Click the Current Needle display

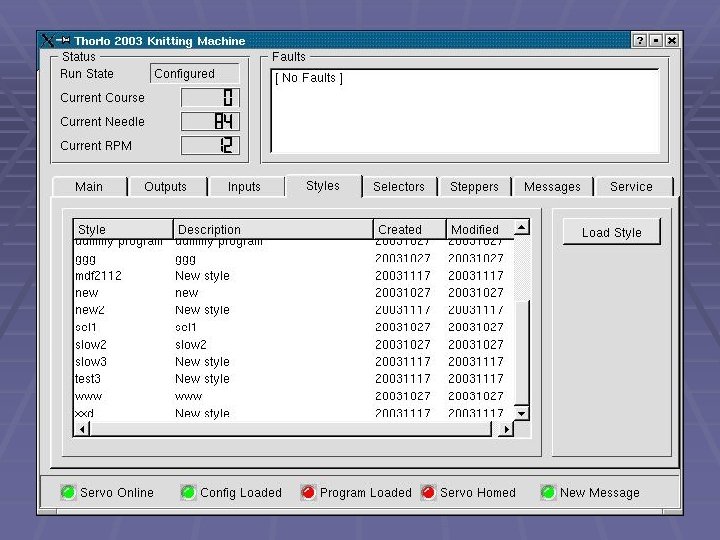(210, 122)
